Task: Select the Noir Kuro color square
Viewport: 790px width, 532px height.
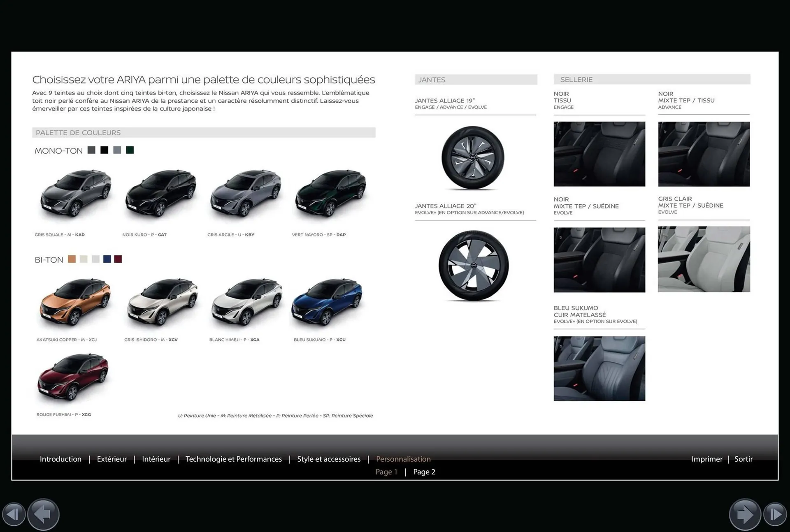Action: point(104,150)
